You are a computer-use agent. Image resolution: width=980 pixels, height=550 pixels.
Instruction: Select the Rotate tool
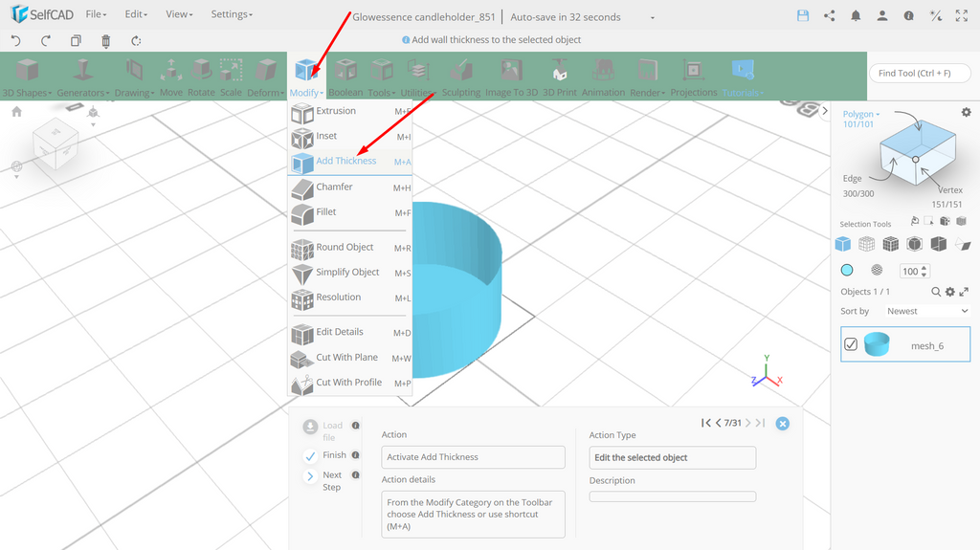coord(201,77)
